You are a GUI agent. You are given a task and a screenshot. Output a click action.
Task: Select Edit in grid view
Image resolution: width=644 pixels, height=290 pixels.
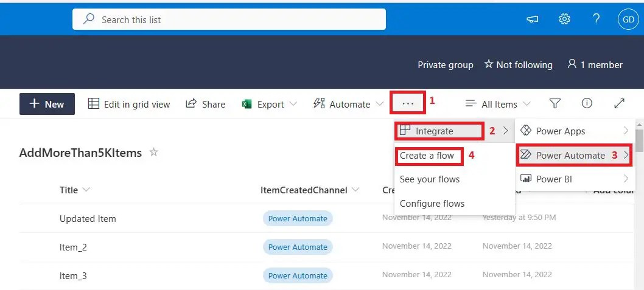[129, 104]
